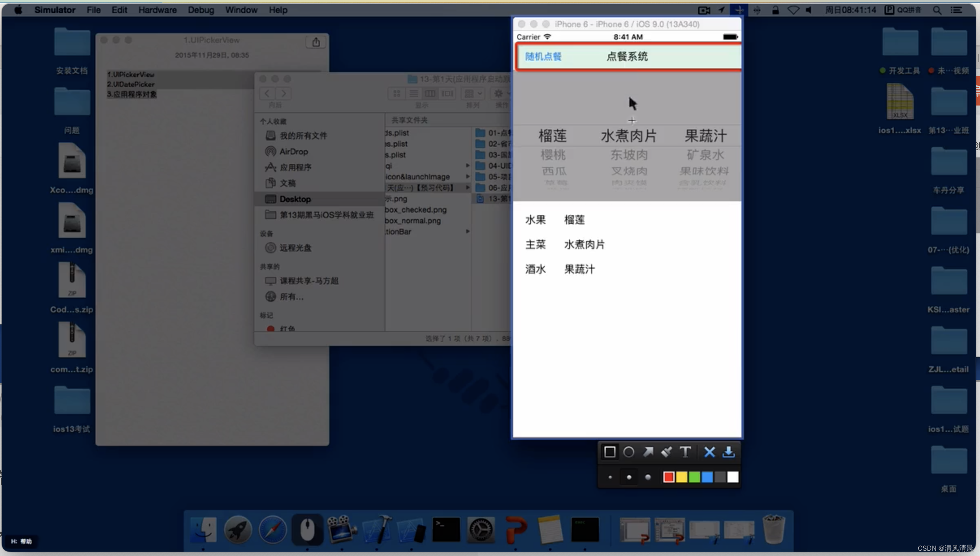Click the Wi-Fi icon in menu bar
The image size is (980, 556).
tap(793, 10)
